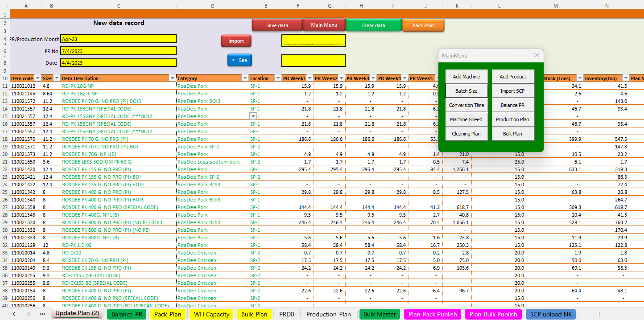This screenshot has height=320, width=644.
Task: Click Production Plan in MainMenu
Action: pos(512,119)
